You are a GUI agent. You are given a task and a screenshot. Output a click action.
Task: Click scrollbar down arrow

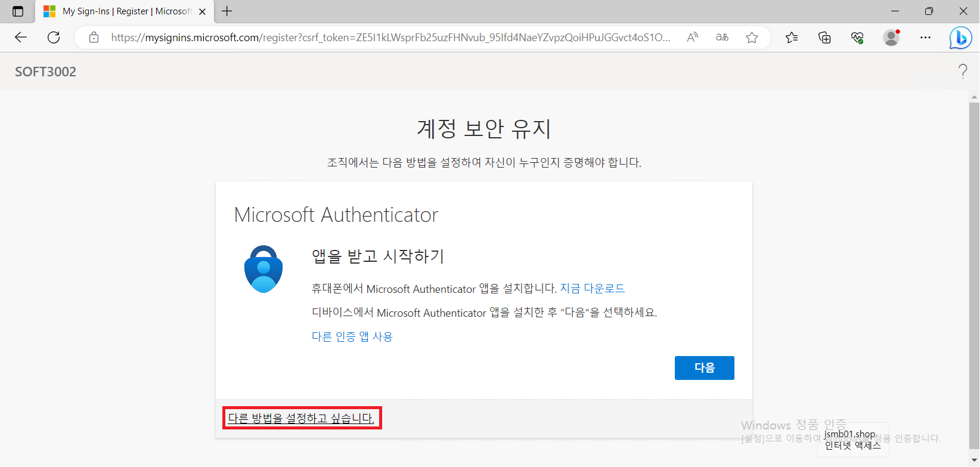(974, 460)
